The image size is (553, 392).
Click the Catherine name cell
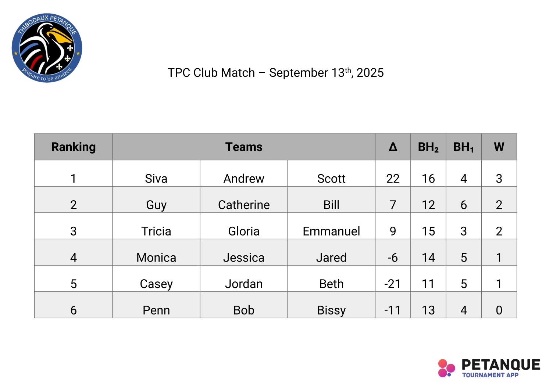244,205
